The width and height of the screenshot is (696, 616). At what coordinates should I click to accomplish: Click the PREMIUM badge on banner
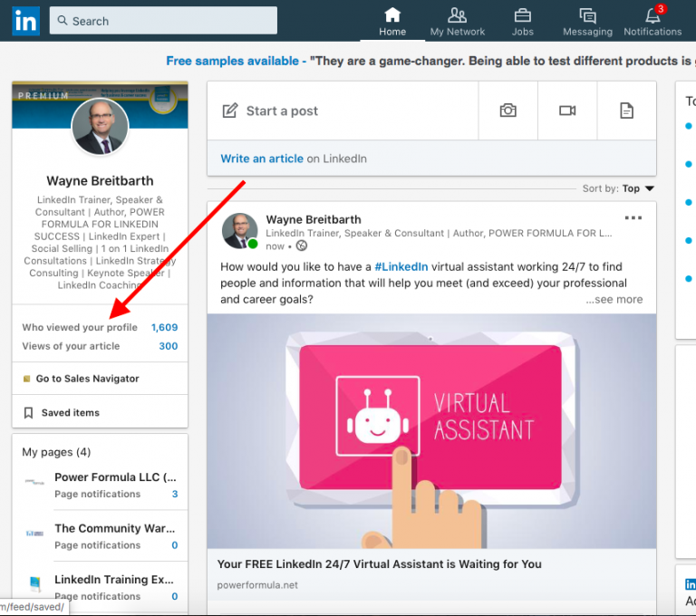click(x=43, y=96)
